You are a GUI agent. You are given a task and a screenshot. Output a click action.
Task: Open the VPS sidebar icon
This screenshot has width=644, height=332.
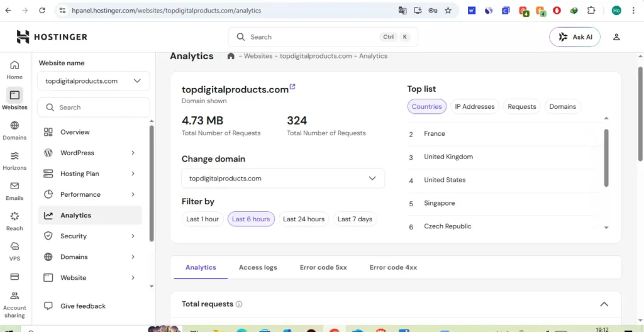pos(14,246)
